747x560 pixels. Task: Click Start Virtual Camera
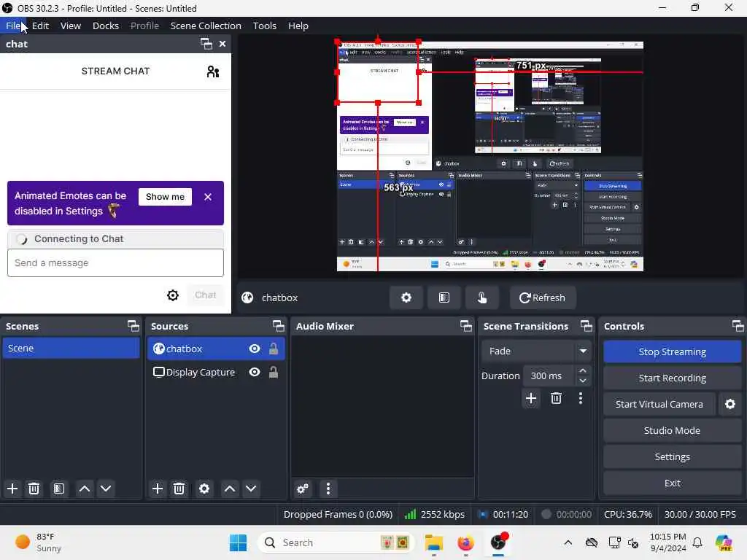pos(659,404)
